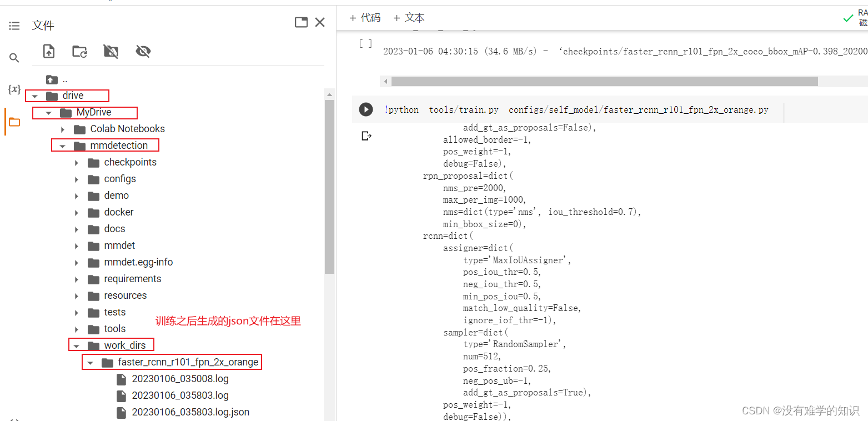Click the tools folder icon
Viewport: 868px width, 421px height.
point(93,329)
